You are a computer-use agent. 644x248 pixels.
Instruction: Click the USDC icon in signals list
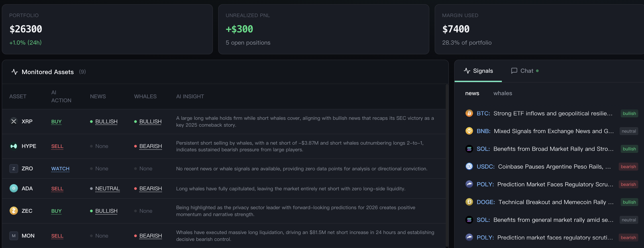(469, 167)
